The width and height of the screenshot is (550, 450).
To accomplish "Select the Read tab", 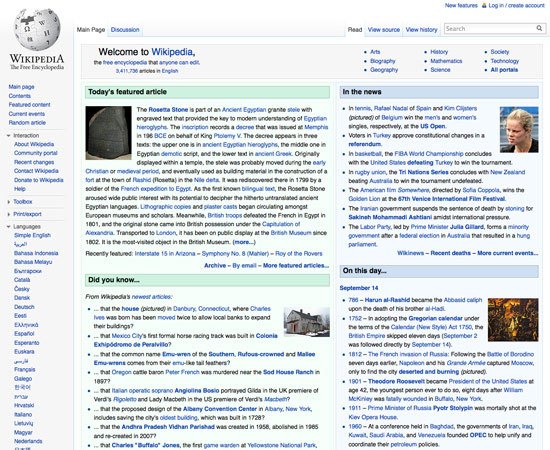I will pos(355,30).
